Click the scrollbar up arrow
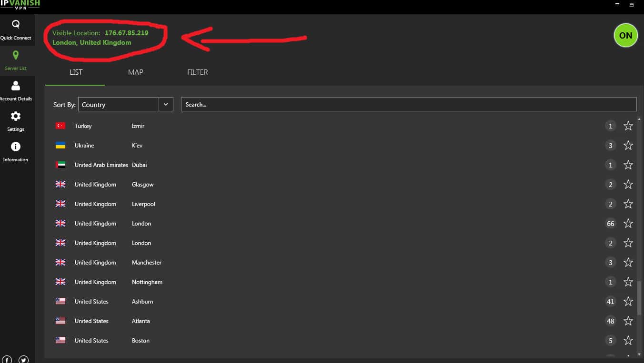644x363 pixels. click(x=639, y=118)
